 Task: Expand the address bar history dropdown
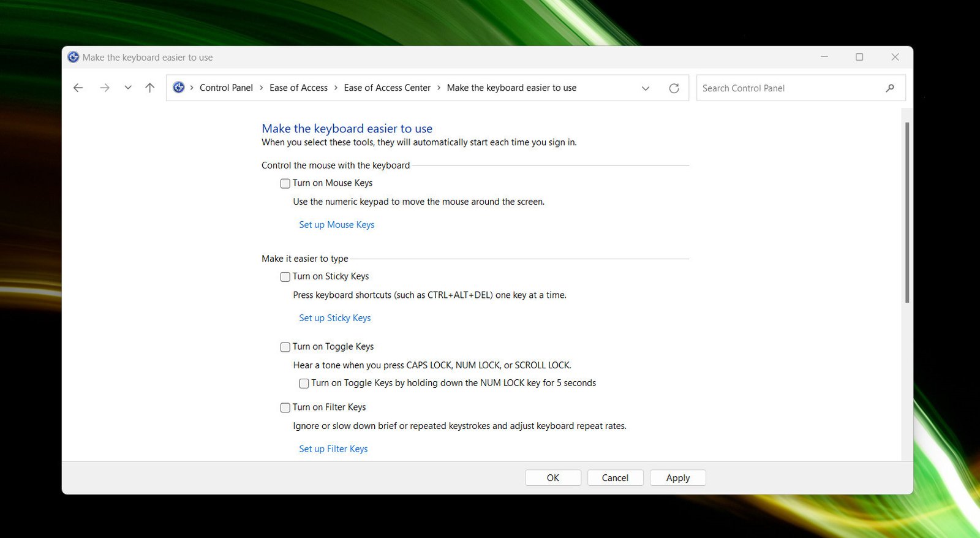646,88
